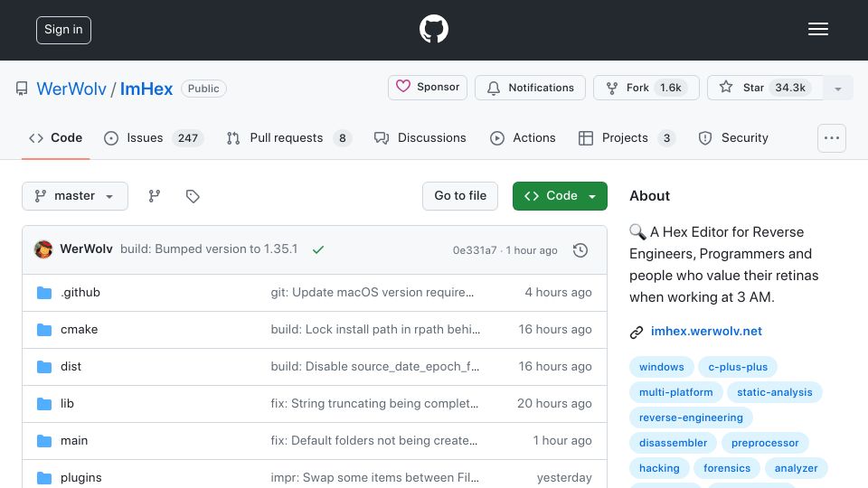Select the forensics topic tag
Image resolution: width=868 pixels, height=488 pixels.
click(727, 468)
